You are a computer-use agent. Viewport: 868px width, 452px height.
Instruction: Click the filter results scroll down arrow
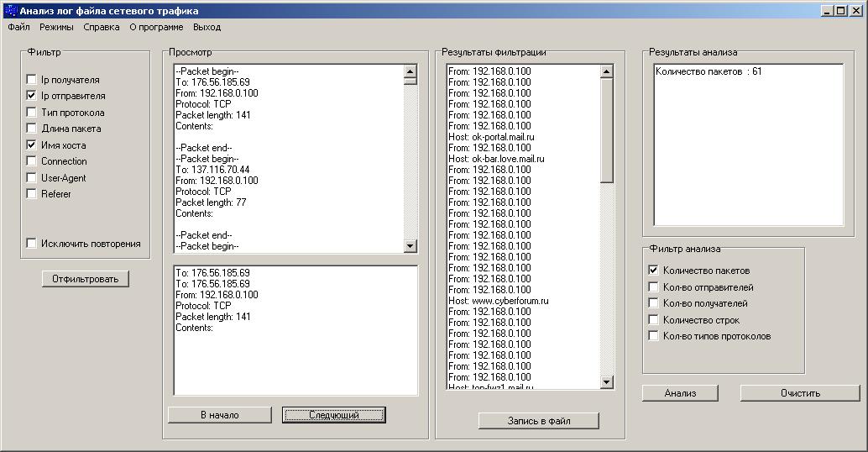(607, 381)
